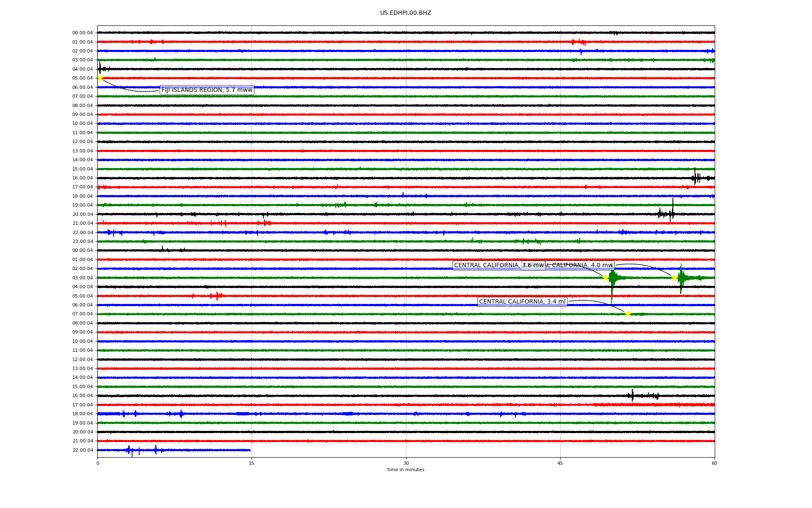
Task: Click the 60 tick label on the time axis
Action: pos(714,463)
